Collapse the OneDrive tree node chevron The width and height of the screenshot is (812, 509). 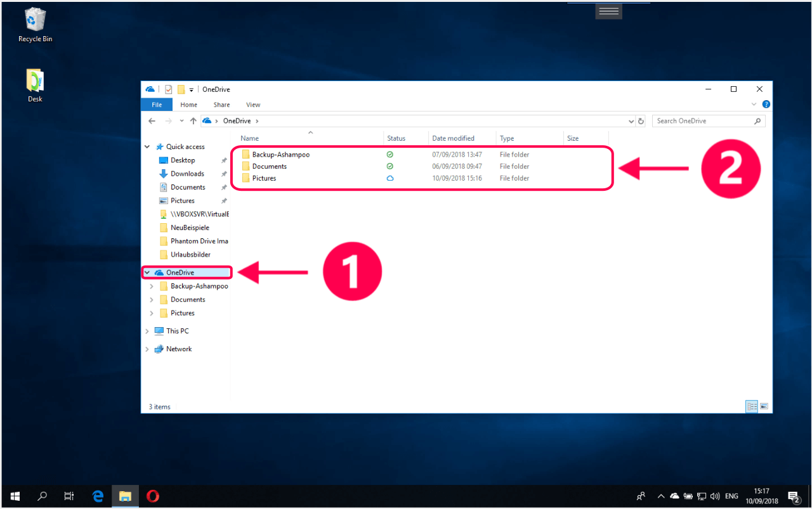tap(147, 273)
